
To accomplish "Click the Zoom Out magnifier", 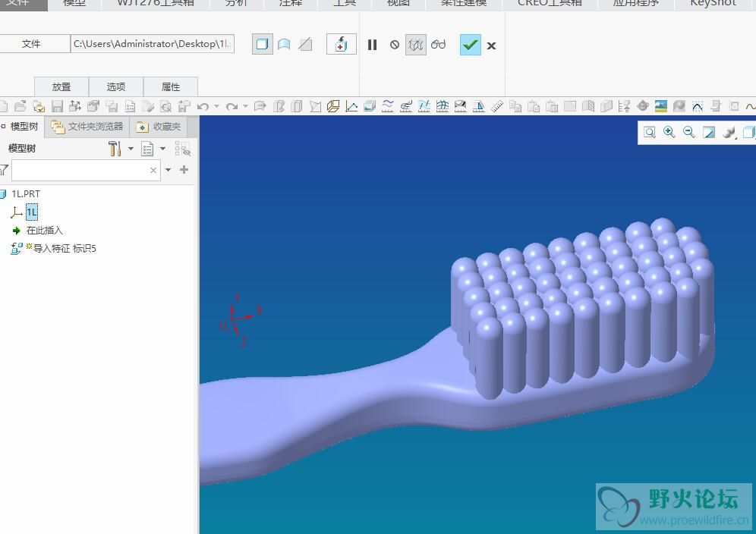I will [x=689, y=132].
